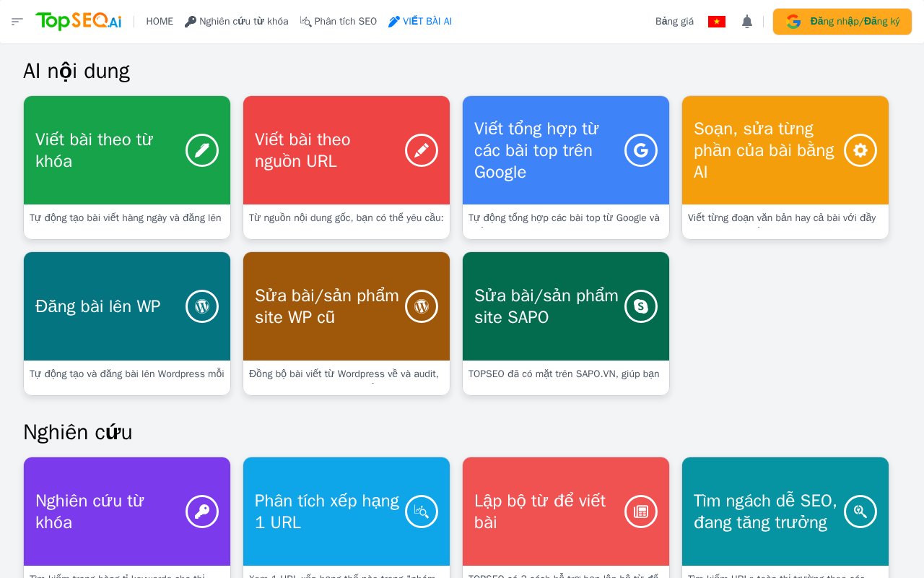Click the key icon on Nghiên cứu từ khóa card

[x=202, y=512]
